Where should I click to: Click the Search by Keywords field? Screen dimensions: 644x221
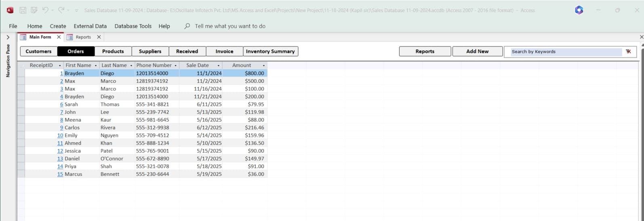566,52
